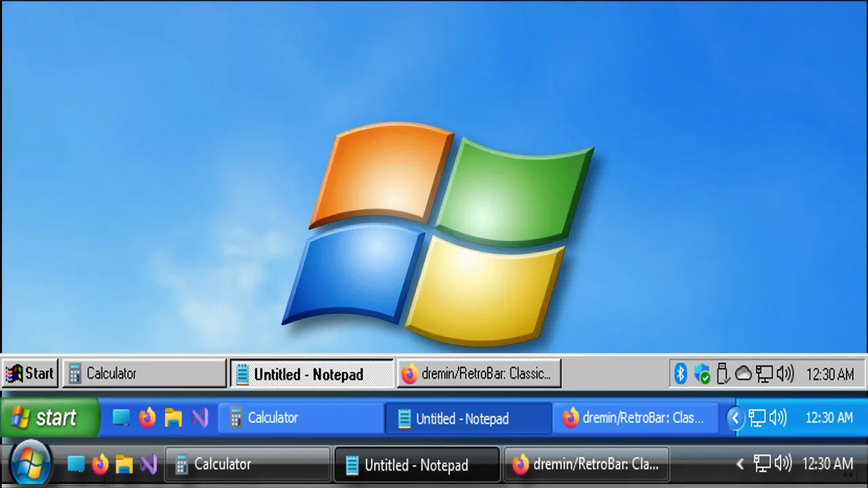Click the 12:30 AM clock in the Vista taskbar
Image resolution: width=868 pixels, height=488 pixels.
[827, 464]
